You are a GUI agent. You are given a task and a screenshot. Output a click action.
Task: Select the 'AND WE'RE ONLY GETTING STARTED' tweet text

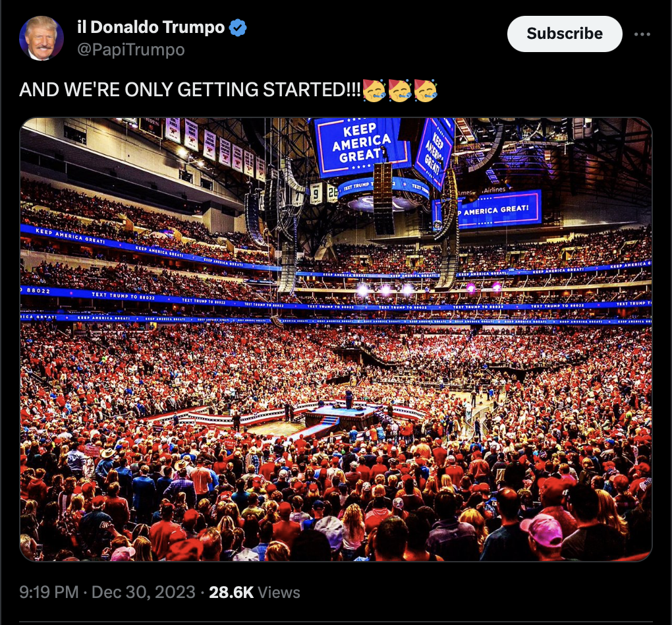[190, 90]
